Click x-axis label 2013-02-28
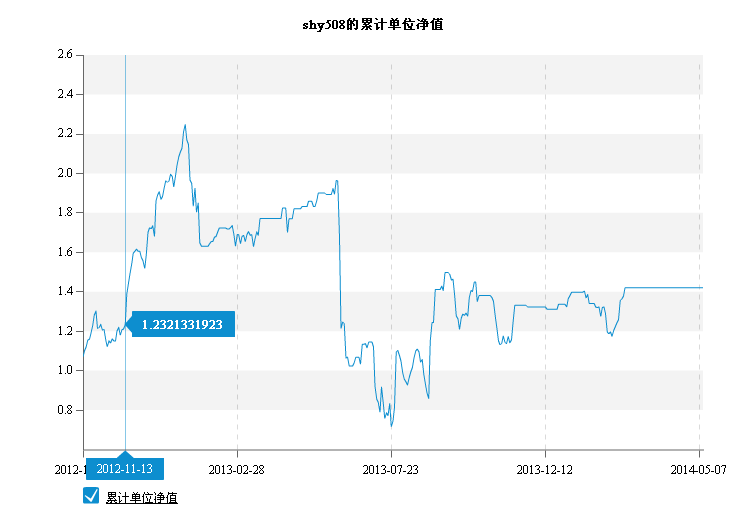Viewport: 741px width, 520px height. 236,470
